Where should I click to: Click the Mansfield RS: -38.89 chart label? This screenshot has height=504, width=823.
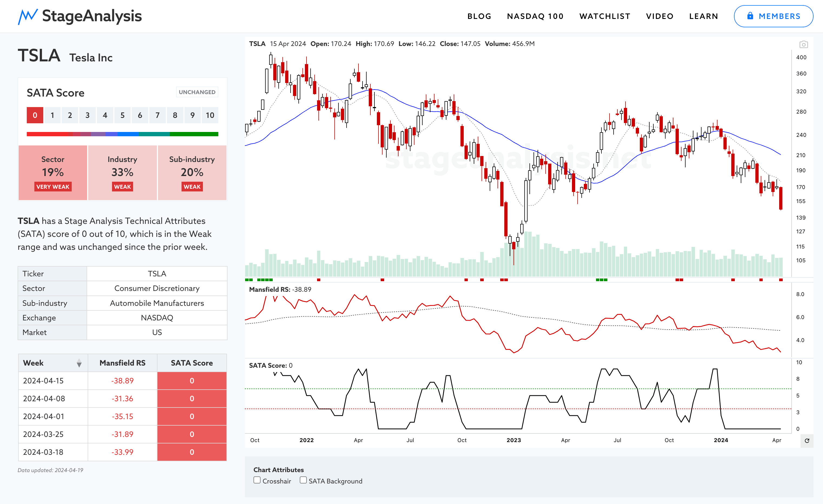click(x=280, y=289)
